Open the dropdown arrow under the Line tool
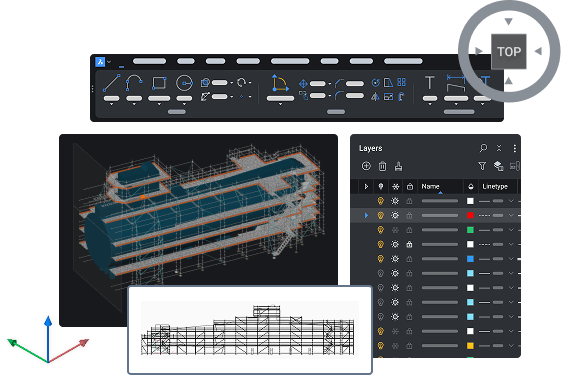561x375 pixels. tap(111, 104)
